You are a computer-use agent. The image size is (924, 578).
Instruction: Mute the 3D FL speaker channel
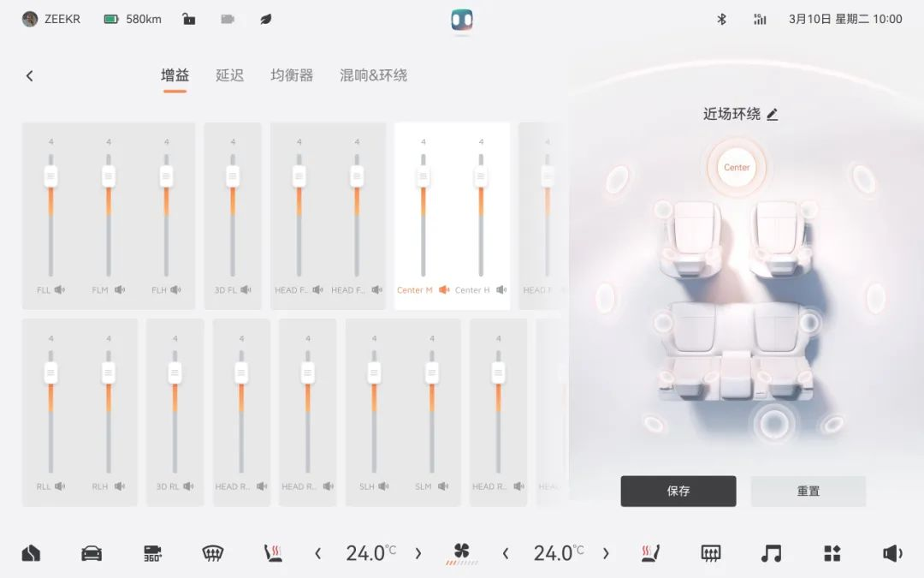(x=246, y=289)
